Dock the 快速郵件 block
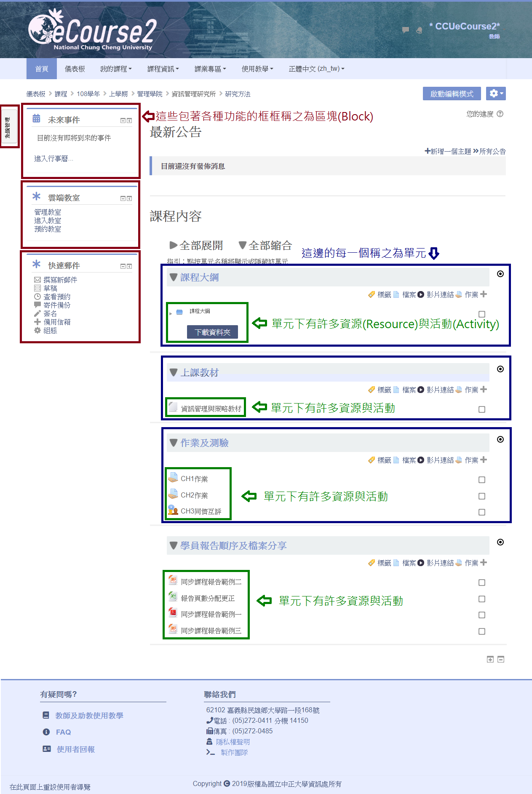This screenshot has width=532, height=794. [x=129, y=266]
